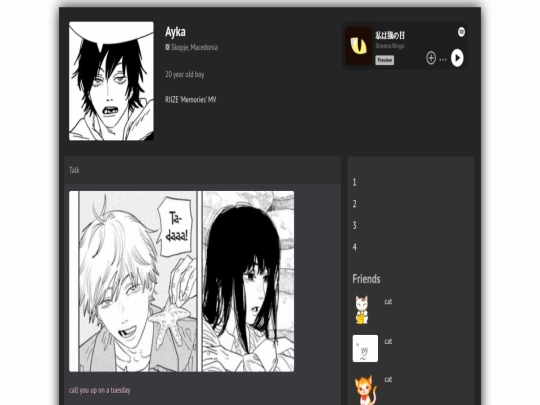Open the second friend's 'cat' name link

point(388,341)
